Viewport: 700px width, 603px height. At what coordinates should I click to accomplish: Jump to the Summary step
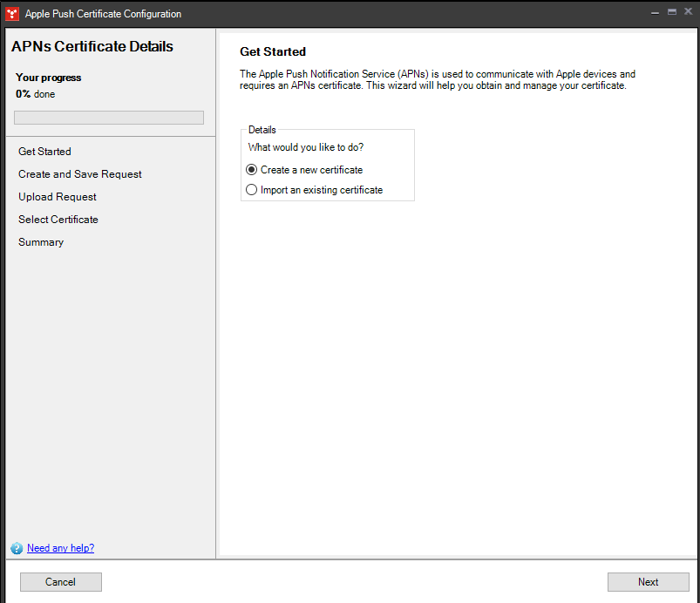pyautogui.click(x=41, y=241)
